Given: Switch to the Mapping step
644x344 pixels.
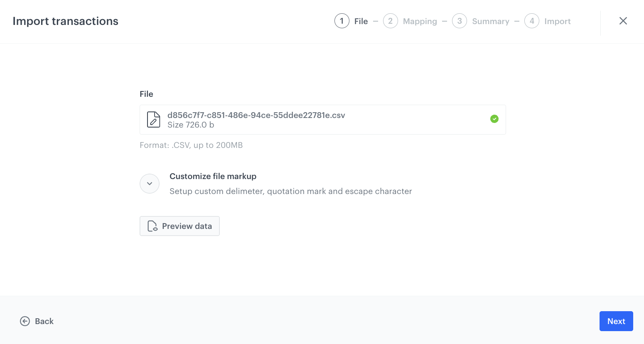Looking at the screenshot, I should pyautogui.click(x=420, y=21).
